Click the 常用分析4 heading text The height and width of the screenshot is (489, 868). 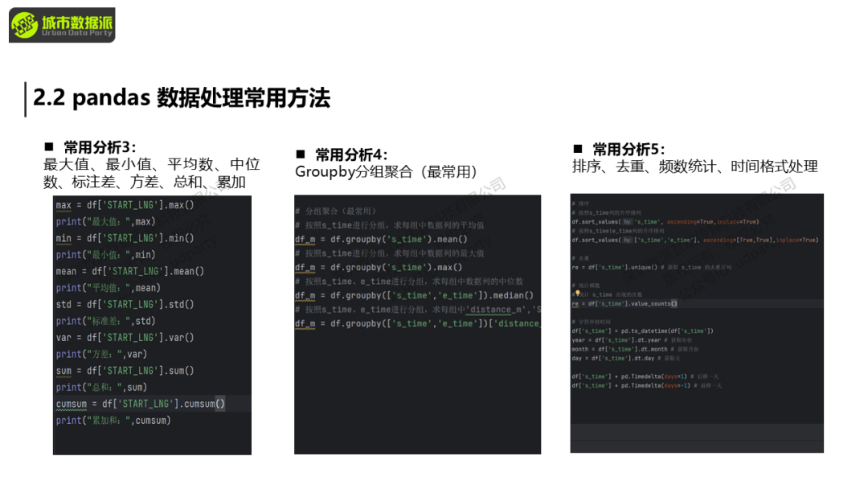pyautogui.click(x=351, y=154)
